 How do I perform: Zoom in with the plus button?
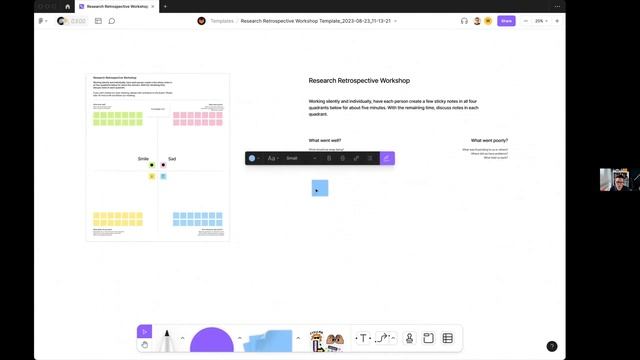tap(557, 21)
